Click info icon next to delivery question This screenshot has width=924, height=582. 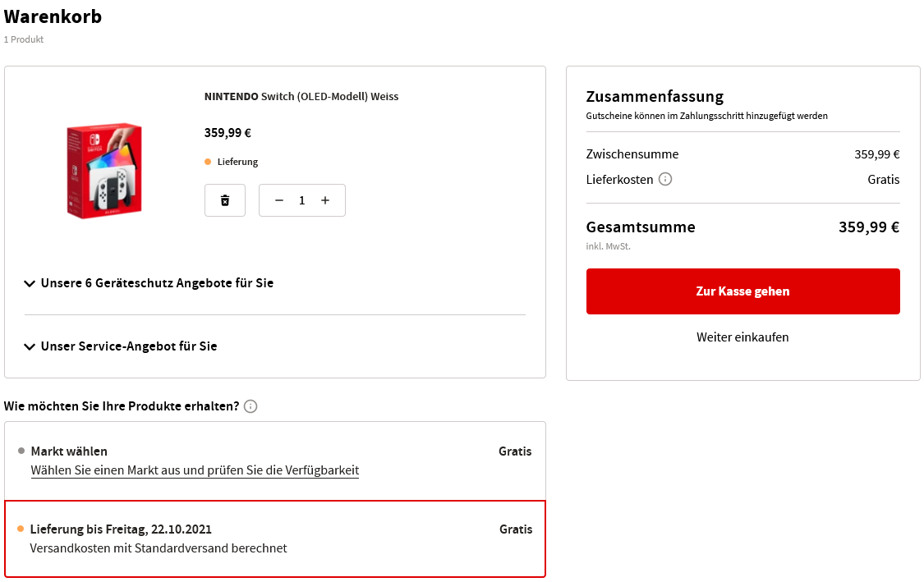tap(251, 406)
